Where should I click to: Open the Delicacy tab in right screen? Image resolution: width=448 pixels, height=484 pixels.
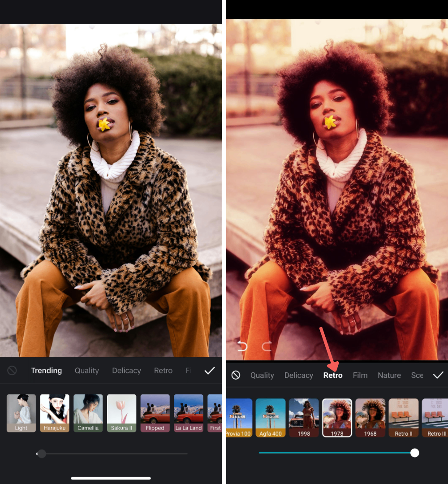(299, 376)
